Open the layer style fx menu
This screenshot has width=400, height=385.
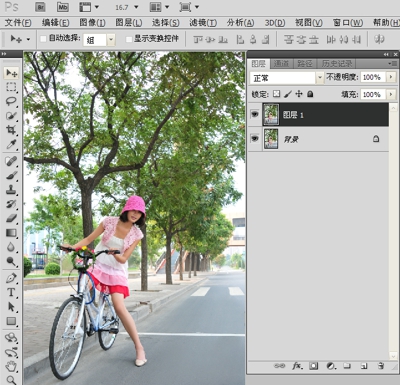(x=297, y=366)
